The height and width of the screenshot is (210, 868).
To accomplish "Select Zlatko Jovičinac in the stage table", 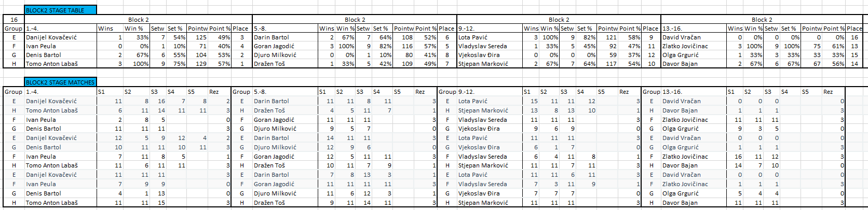I will (685, 46).
